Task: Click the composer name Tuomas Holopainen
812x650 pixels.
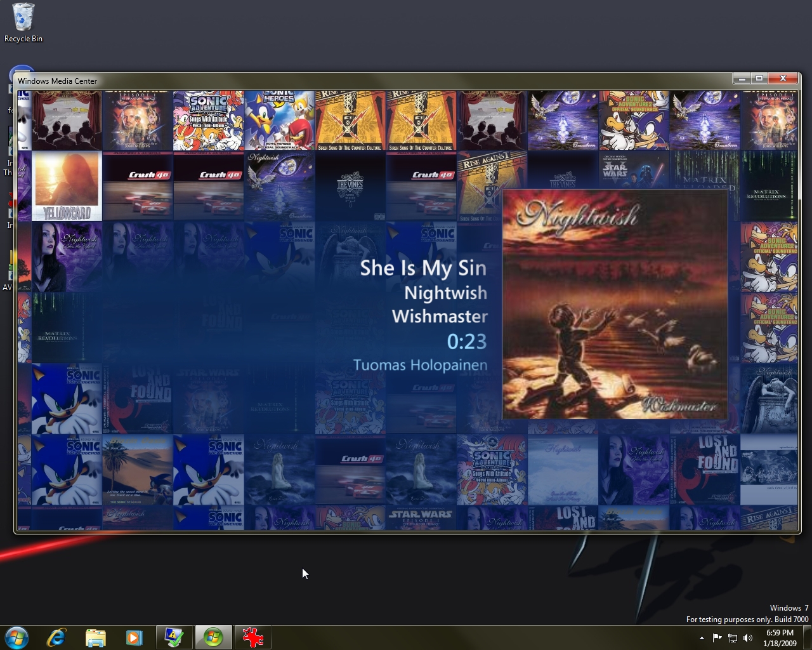Action: pos(421,365)
